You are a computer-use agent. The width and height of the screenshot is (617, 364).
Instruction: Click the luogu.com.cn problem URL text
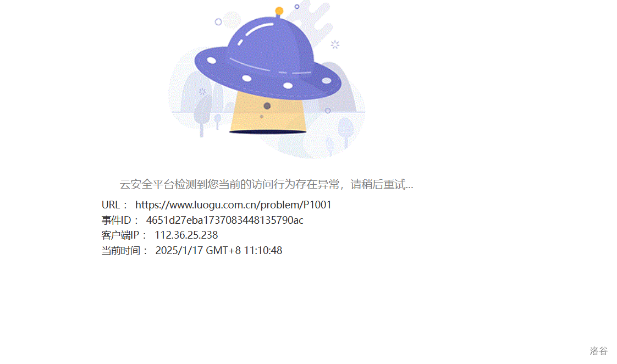click(233, 205)
